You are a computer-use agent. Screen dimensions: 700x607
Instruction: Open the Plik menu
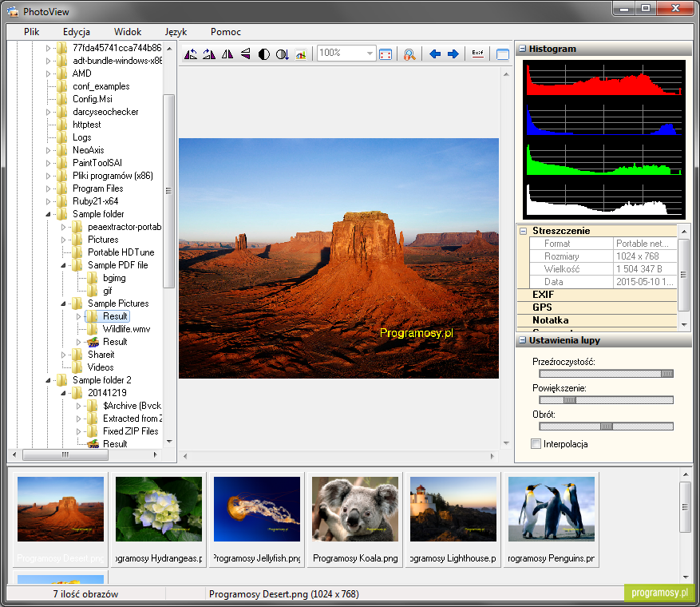pos(31,32)
